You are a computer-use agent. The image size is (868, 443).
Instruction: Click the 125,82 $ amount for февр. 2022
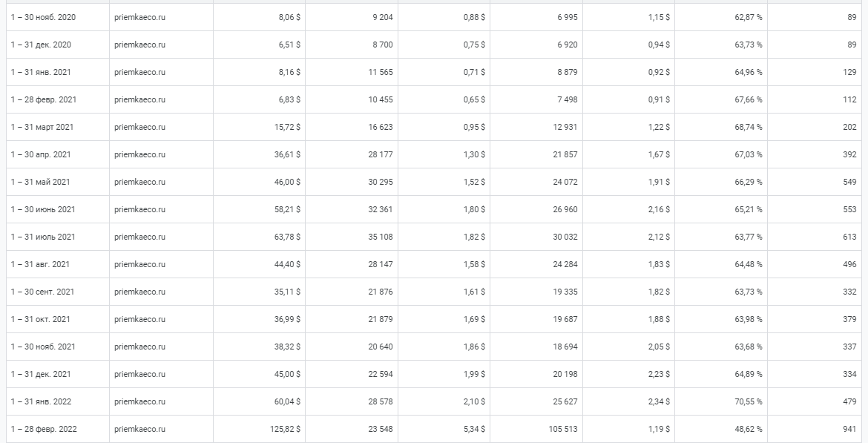click(285, 429)
